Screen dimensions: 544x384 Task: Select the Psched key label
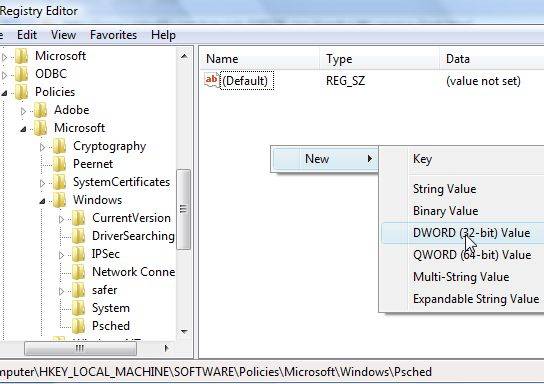111,326
